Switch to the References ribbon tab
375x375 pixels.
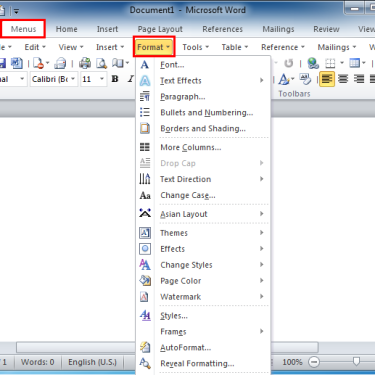(222, 29)
